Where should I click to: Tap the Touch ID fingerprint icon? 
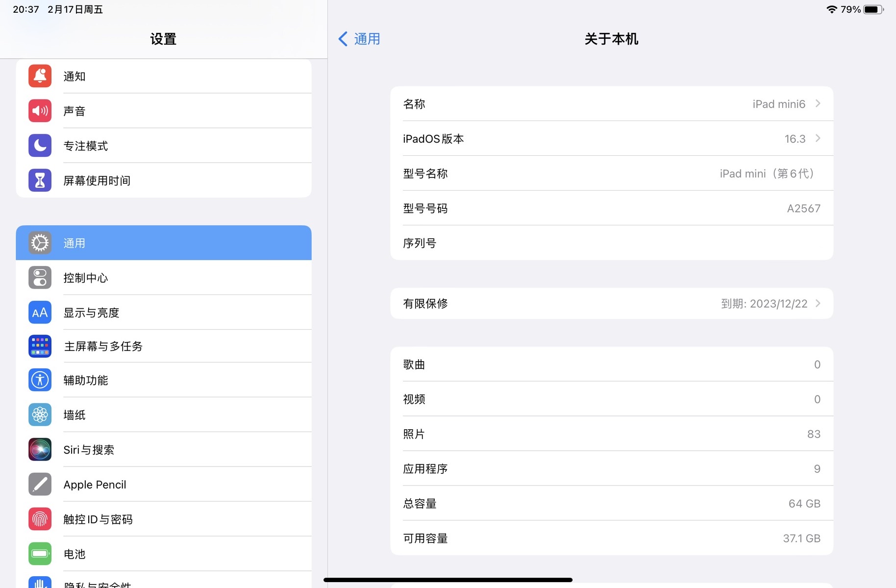tap(40, 519)
